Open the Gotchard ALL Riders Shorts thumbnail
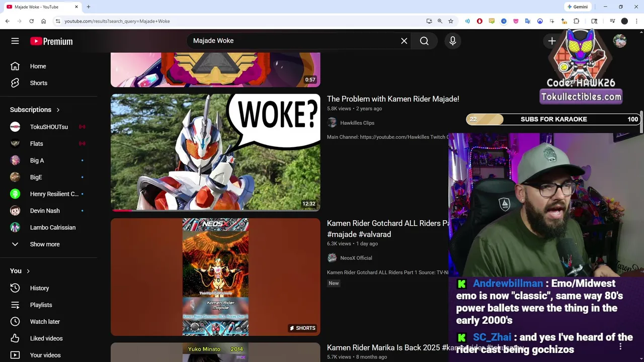The image size is (644, 362). point(215,277)
